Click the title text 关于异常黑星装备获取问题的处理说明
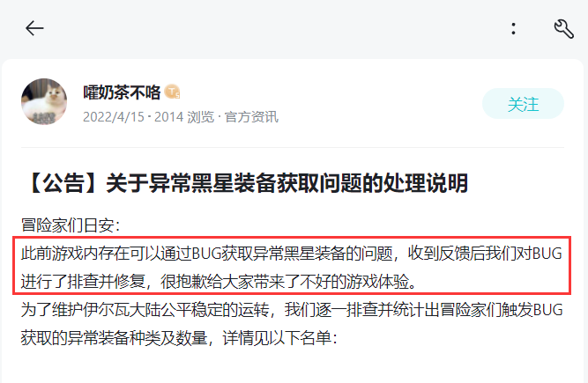The width and height of the screenshot is (588, 383). click(x=287, y=183)
